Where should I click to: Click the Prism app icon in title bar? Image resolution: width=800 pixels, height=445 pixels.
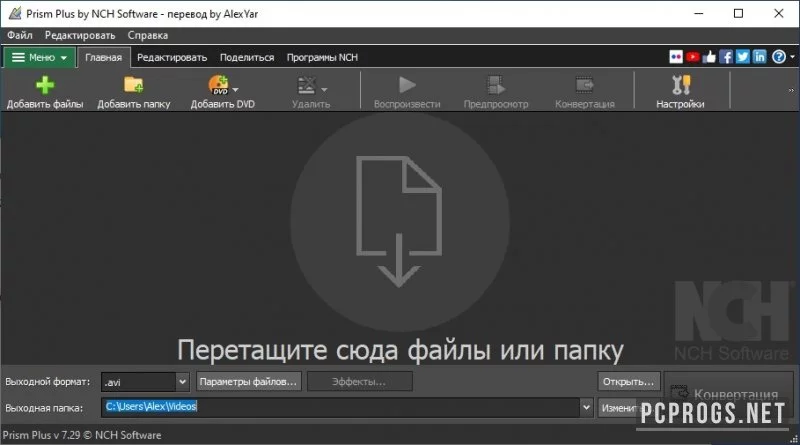pyautogui.click(x=15, y=13)
